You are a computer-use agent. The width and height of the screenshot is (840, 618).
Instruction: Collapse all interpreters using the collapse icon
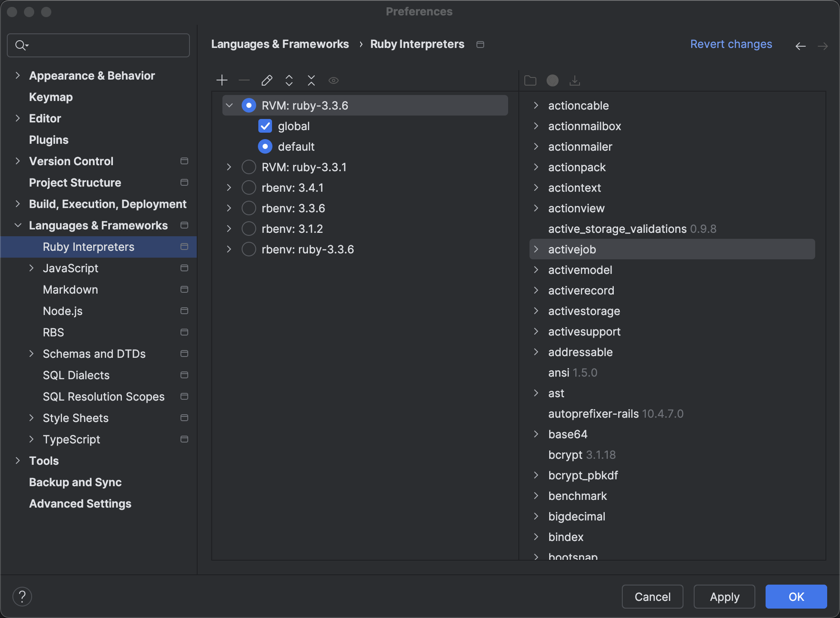point(311,80)
